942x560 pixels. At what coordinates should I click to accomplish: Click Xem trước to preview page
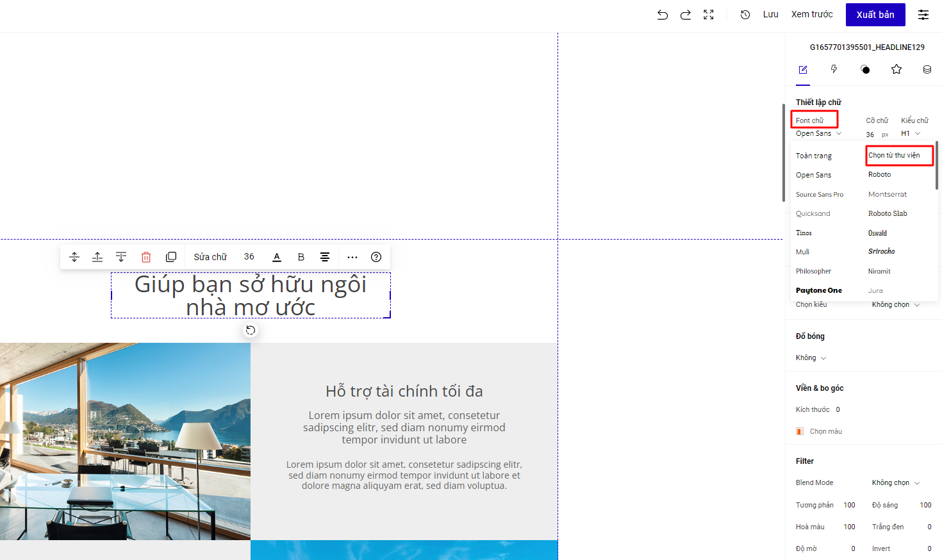click(811, 14)
